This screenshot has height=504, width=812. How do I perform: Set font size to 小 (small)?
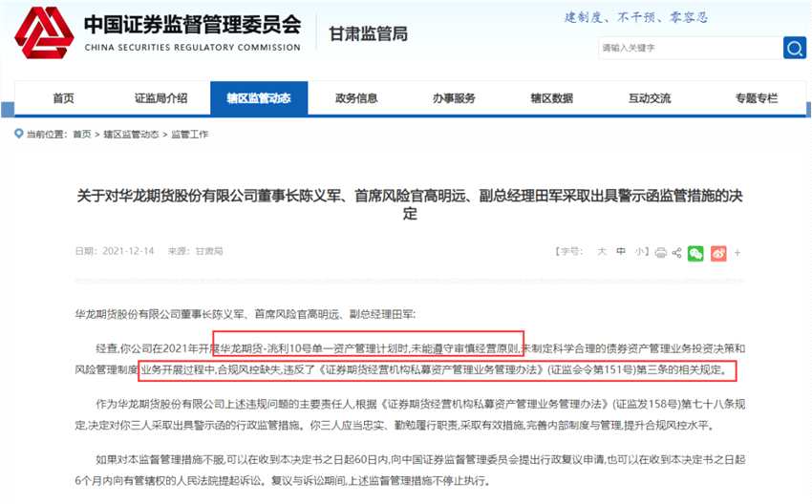pyautogui.click(x=640, y=251)
